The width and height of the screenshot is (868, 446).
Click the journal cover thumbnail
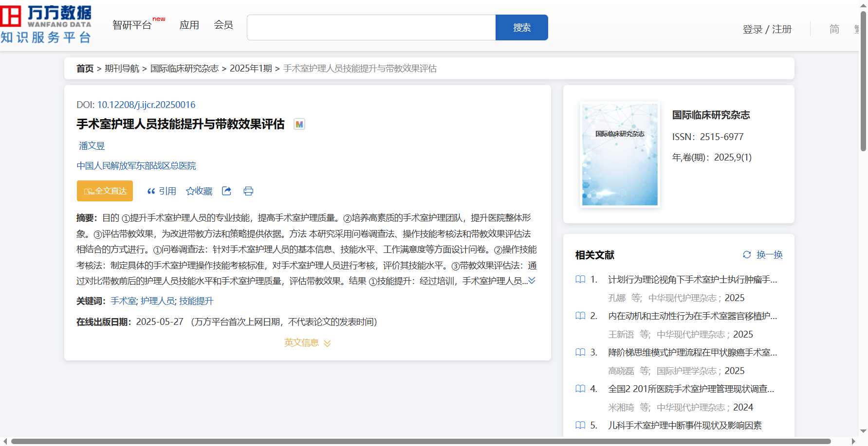point(620,154)
